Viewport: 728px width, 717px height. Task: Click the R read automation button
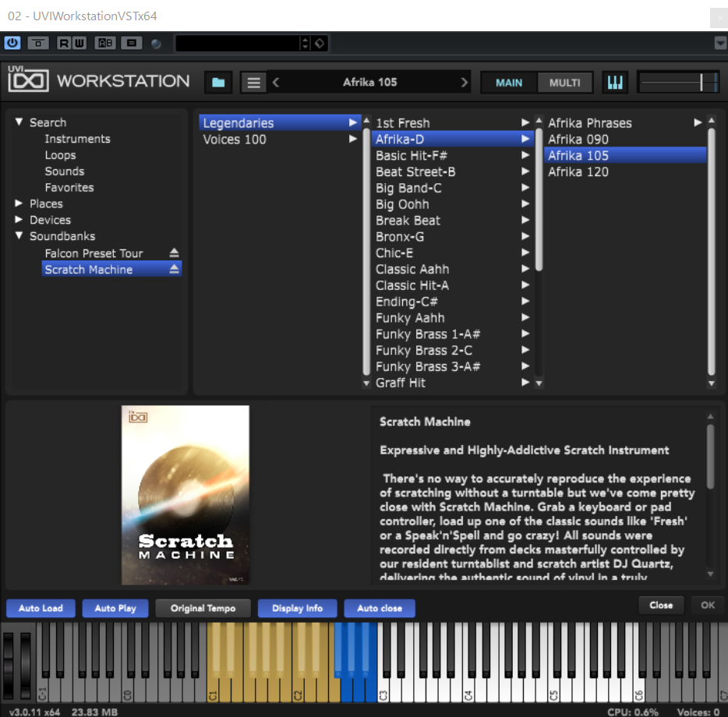point(64,43)
